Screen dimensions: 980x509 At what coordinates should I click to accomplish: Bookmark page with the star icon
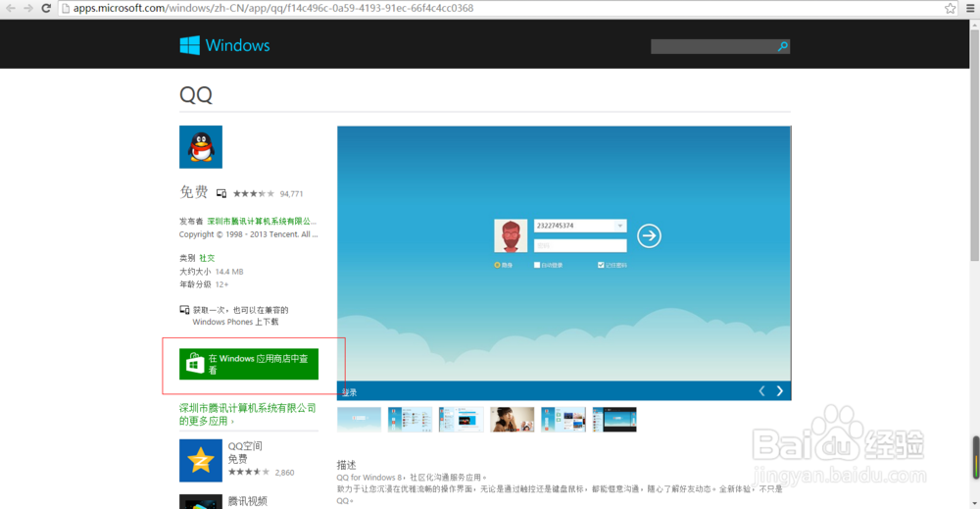(950, 8)
